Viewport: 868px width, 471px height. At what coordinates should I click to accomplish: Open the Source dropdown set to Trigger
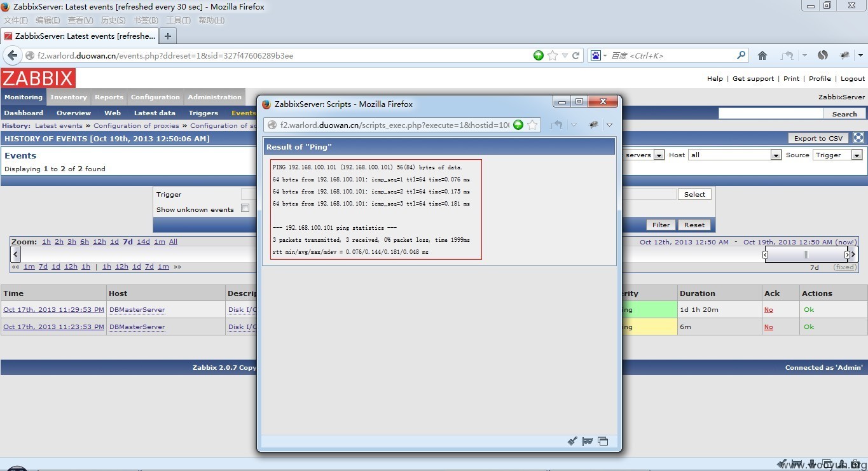857,155
